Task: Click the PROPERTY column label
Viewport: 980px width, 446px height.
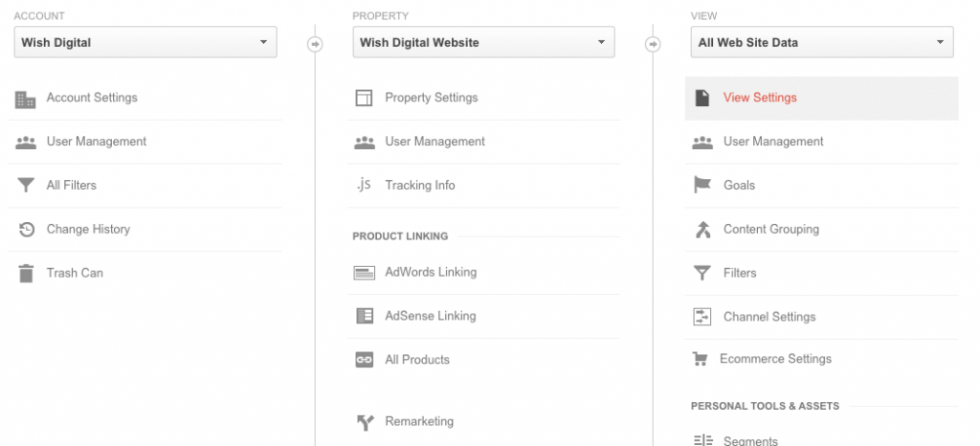Action: tap(379, 15)
